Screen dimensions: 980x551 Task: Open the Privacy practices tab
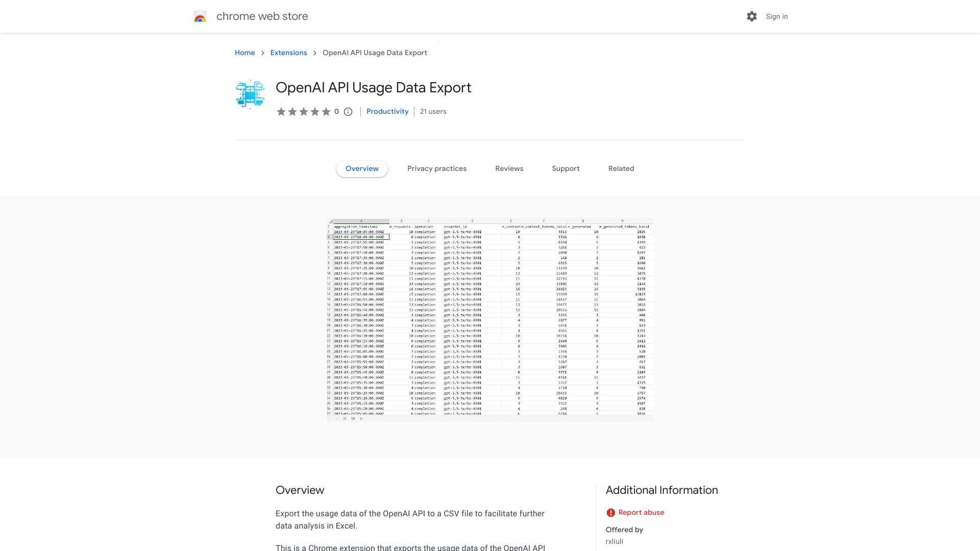[437, 168]
